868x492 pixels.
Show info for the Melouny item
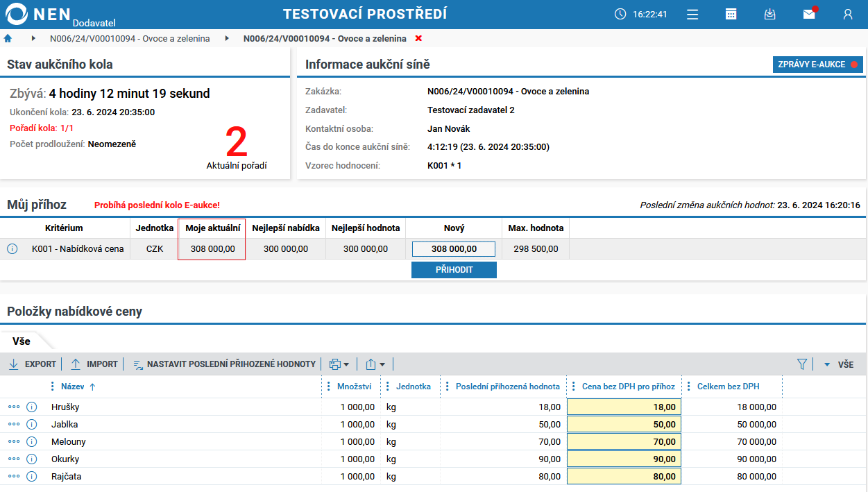click(31, 441)
